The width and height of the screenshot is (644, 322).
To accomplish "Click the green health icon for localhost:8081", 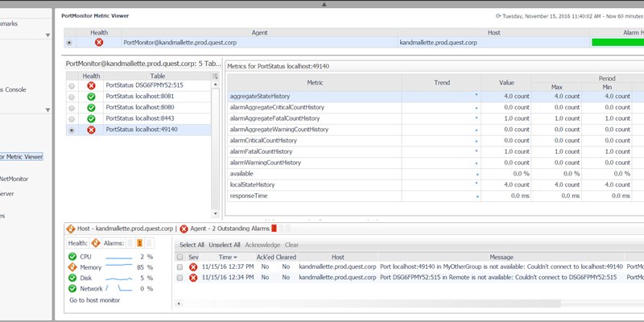I will [x=91, y=96].
